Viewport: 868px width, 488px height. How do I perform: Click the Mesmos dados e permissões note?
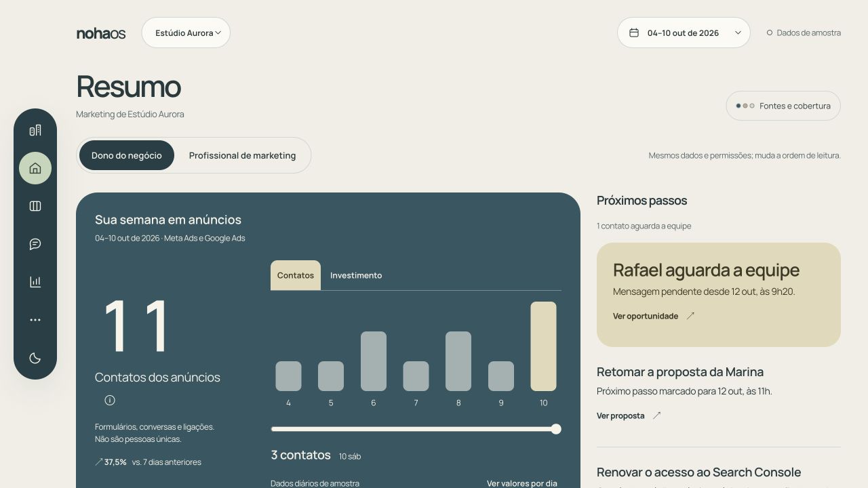coord(745,156)
